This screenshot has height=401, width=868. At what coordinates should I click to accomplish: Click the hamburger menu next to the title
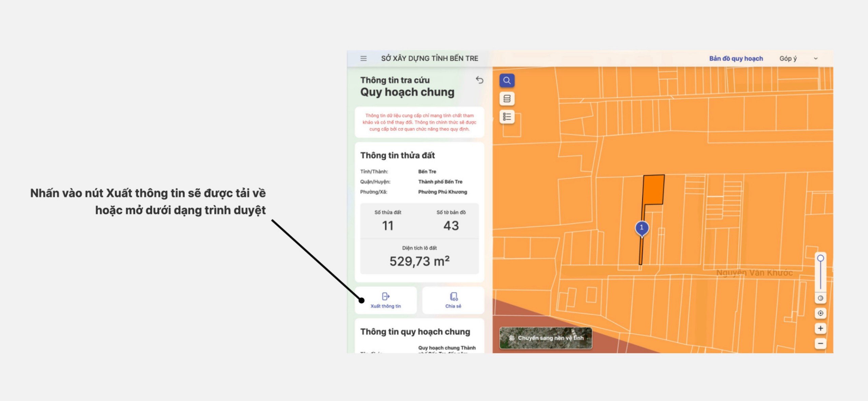coord(363,58)
